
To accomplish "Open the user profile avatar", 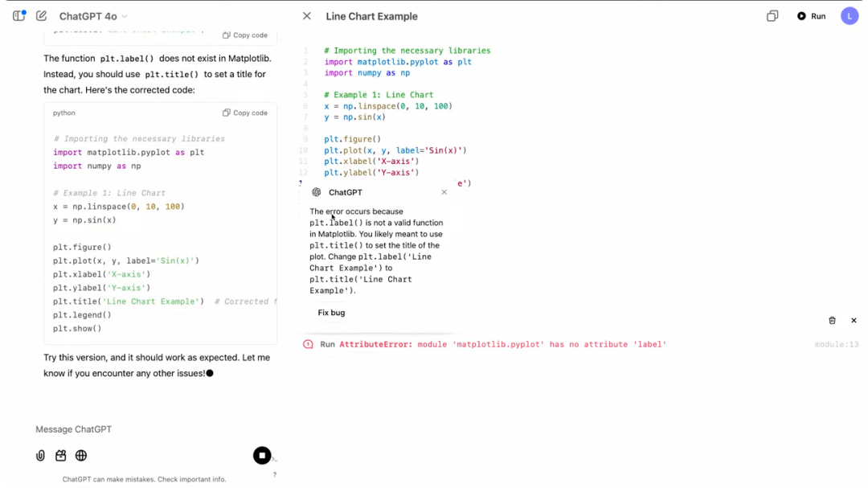I will [x=850, y=16].
